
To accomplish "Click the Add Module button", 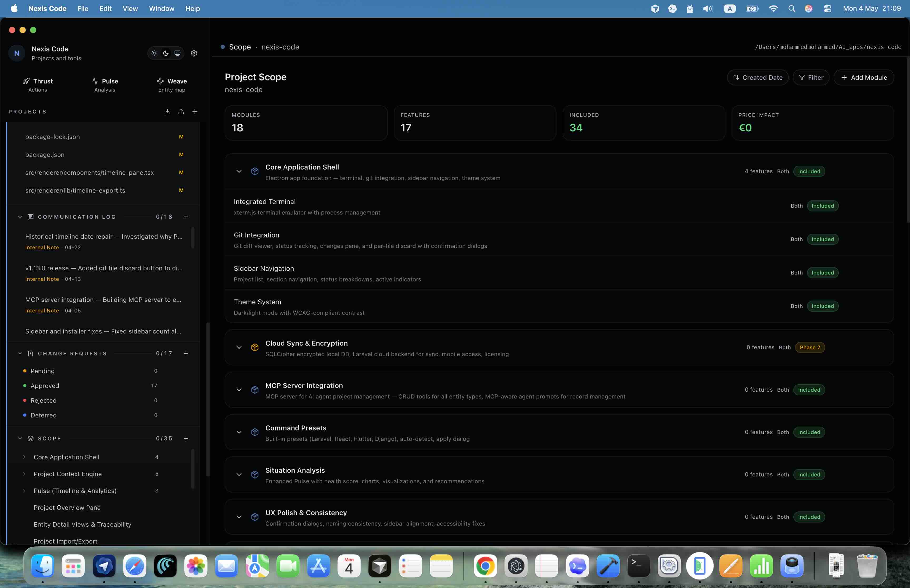I will tap(864, 77).
